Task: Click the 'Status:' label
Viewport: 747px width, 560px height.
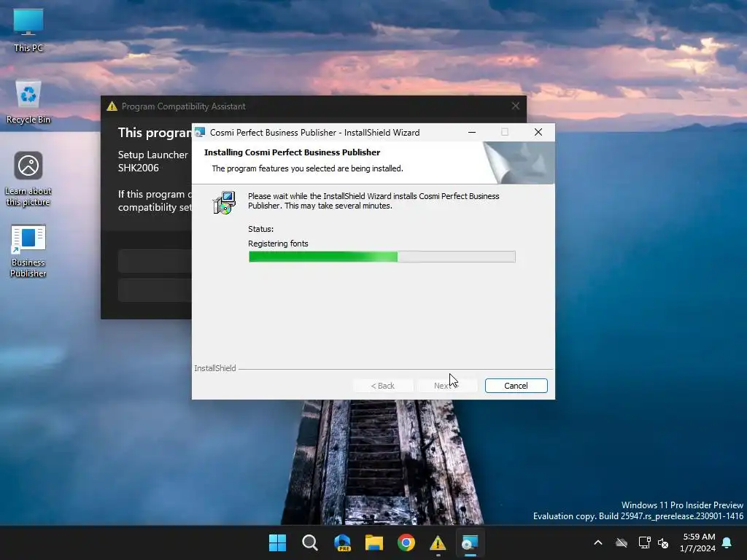Action: pos(260,229)
